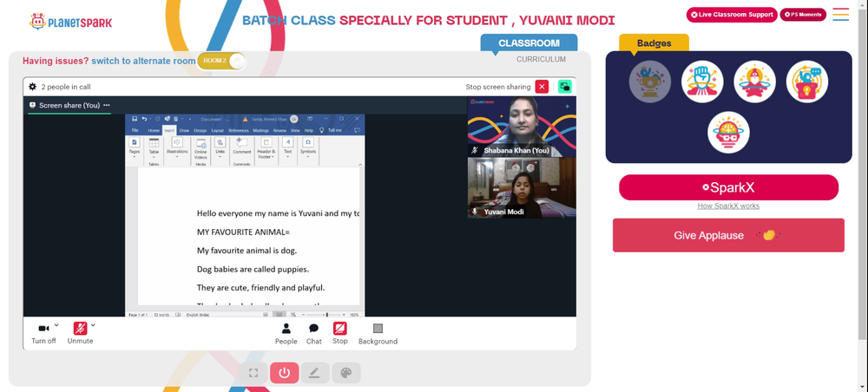868x392 pixels.
Task: Open the hamburger menu
Action: tap(841, 15)
